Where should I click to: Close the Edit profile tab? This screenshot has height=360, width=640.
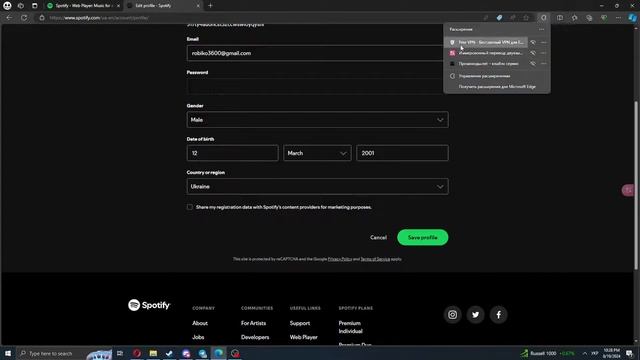coord(198,6)
